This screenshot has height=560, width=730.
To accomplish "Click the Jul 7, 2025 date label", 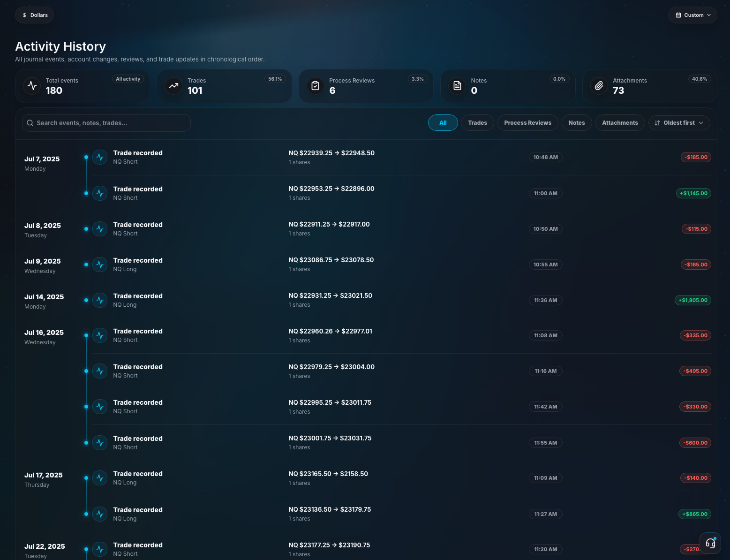I will point(42,159).
